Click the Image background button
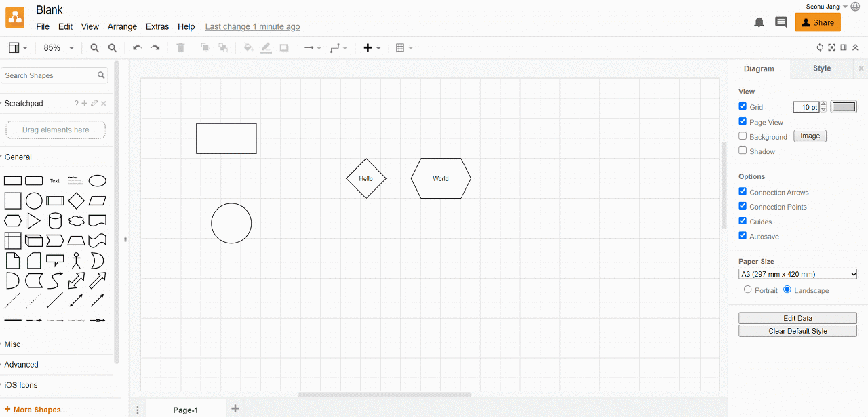The width and height of the screenshot is (868, 417). click(x=810, y=136)
